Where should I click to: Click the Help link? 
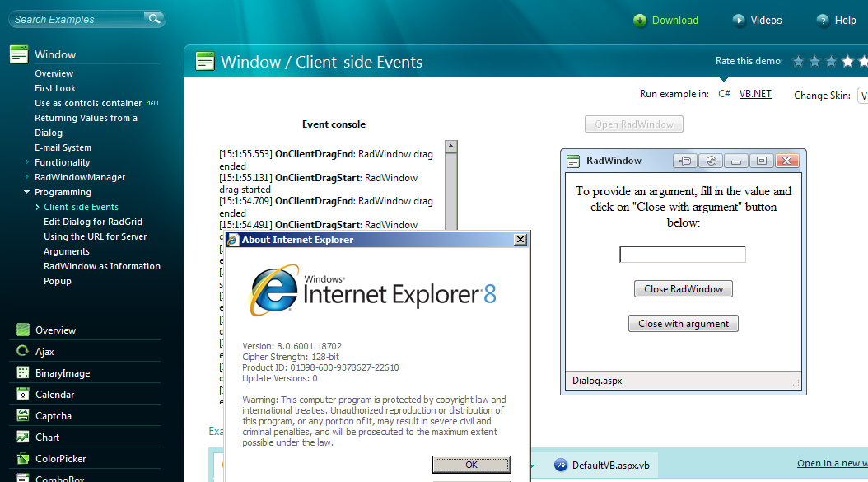click(x=845, y=21)
